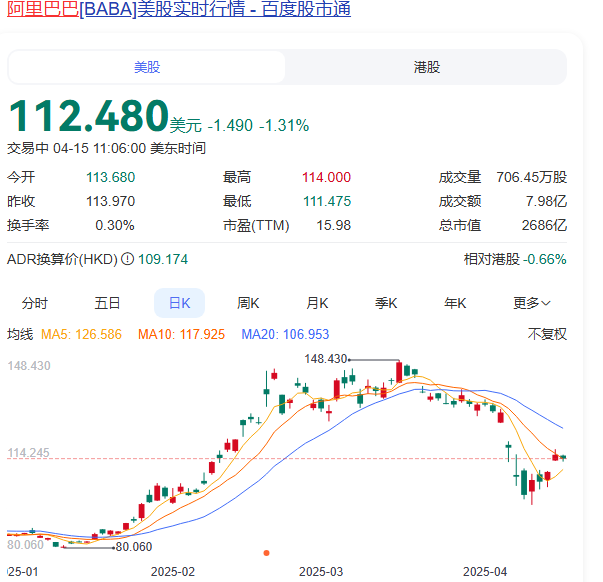
Task: Click the ADR price value 109.174
Action: [163, 259]
